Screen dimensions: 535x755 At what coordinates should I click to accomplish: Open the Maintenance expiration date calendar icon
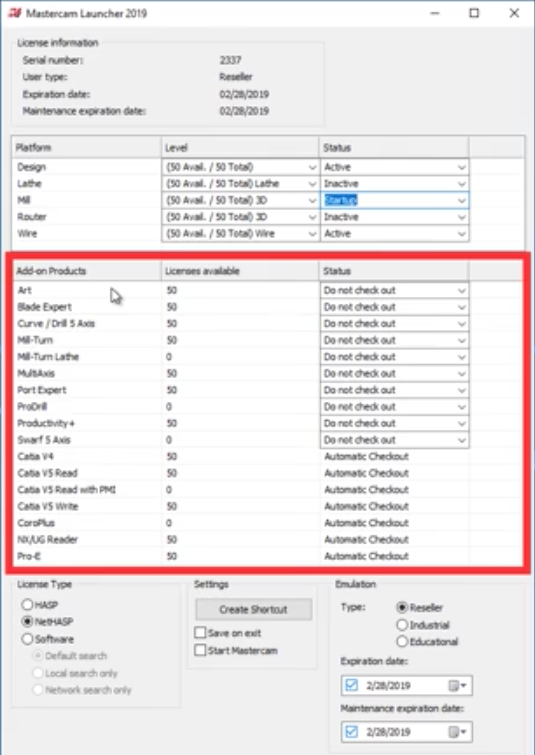457,732
